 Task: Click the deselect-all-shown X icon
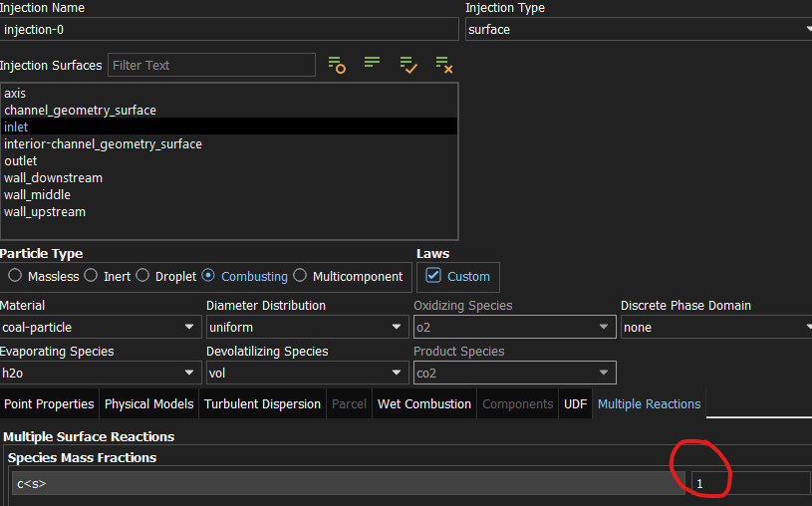tap(444, 65)
